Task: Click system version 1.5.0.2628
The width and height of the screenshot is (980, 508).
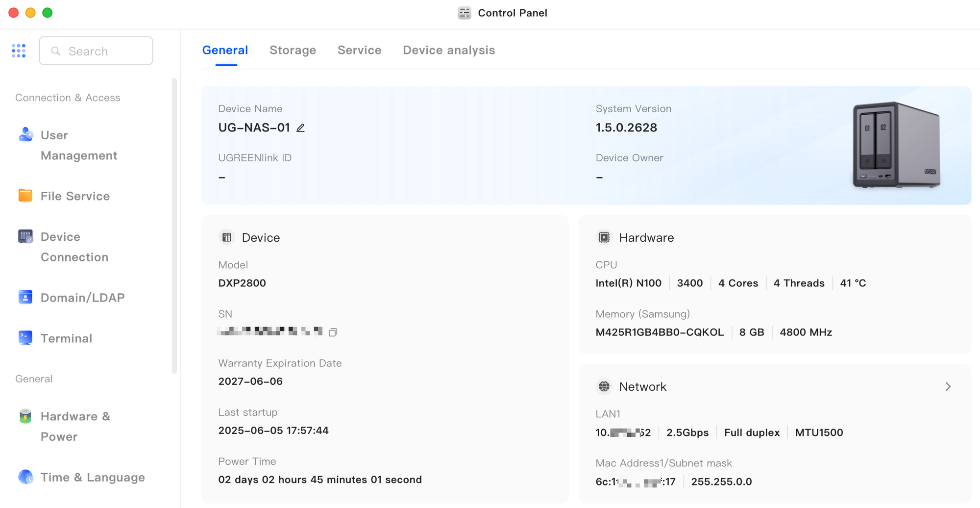Action: (x=626, y=127)
